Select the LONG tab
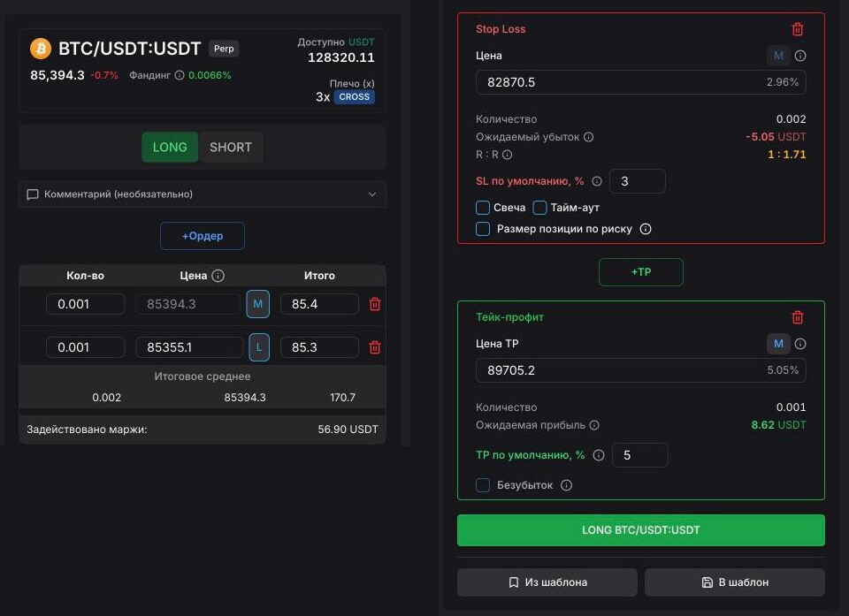Screen dimensions: 849x616 [x=170, y=148]
